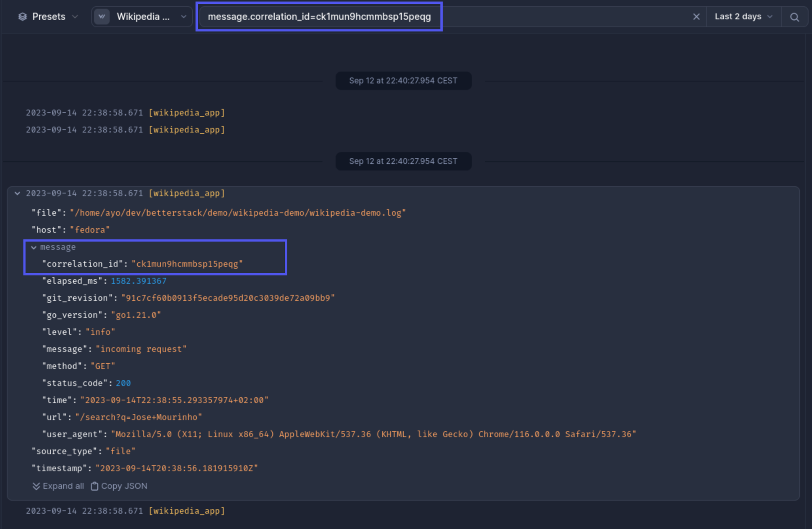Collapse the expanded wikipedia_app log entry

pyautogui.click(x=17, y=193)
